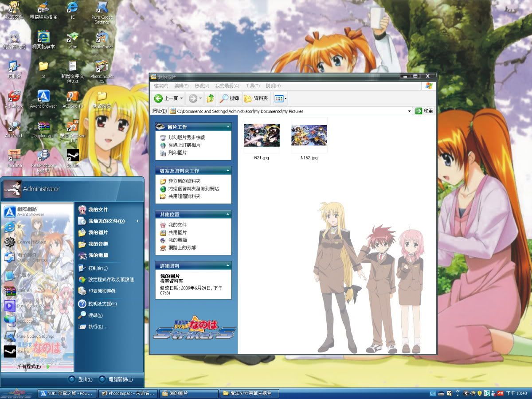Launch PhotoImpact X3 desktop shortcut
This screenshot has height=399, width=532.
102,72
